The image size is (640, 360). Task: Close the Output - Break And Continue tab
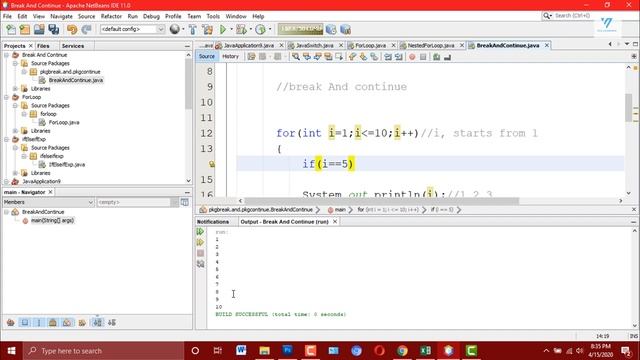335,222
